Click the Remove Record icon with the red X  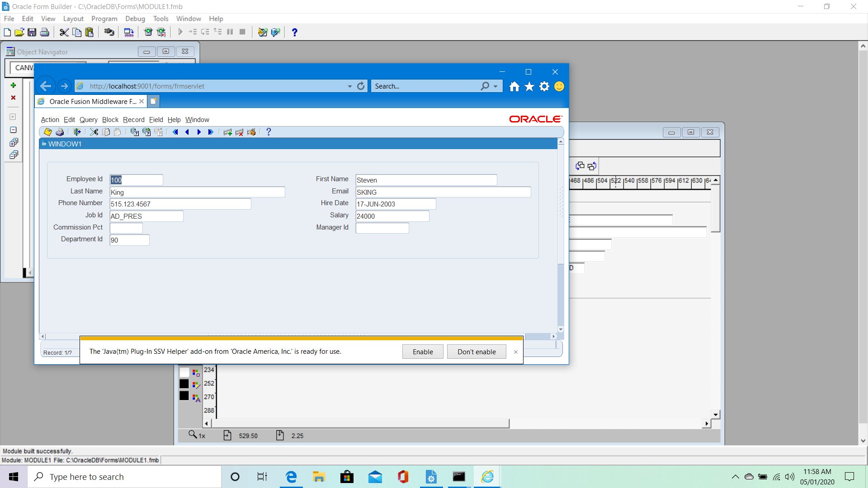point(240,132)
